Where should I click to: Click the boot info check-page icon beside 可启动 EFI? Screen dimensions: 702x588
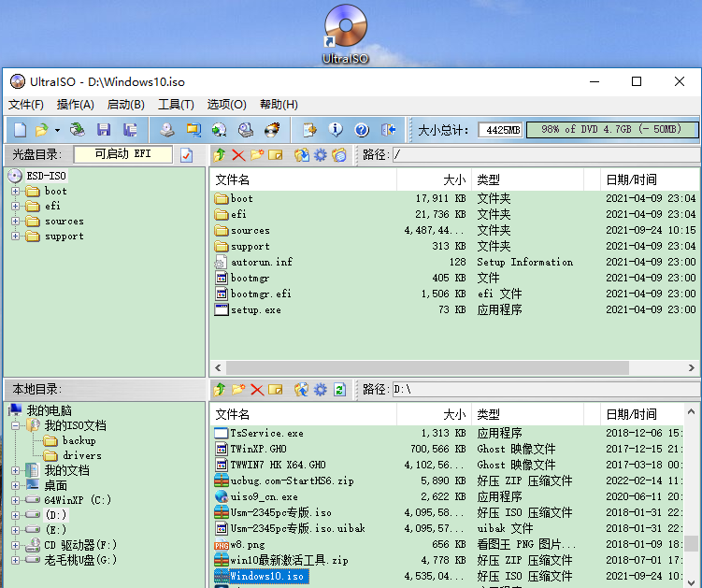coord(186,155)
